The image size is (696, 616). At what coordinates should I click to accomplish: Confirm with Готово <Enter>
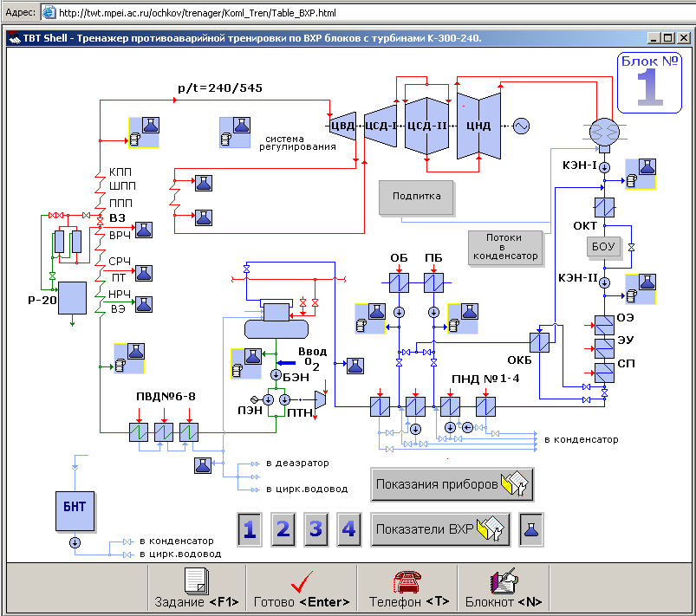[x=302, y=587]
